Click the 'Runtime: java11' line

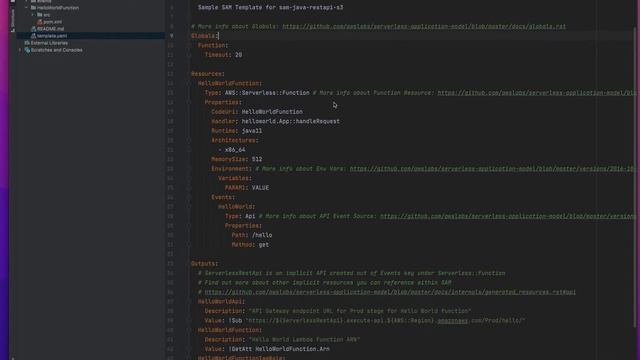[237, 131]
